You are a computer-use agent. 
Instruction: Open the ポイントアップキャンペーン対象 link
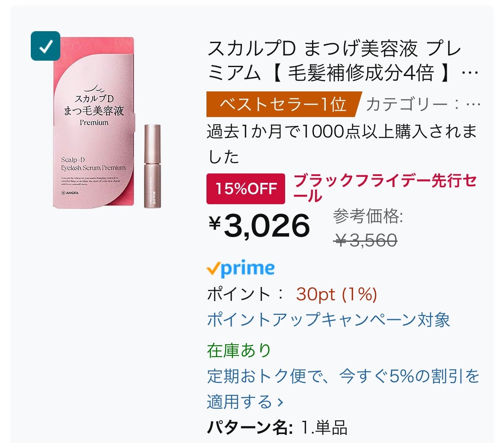pyautogui.click(x=328, y=320)
